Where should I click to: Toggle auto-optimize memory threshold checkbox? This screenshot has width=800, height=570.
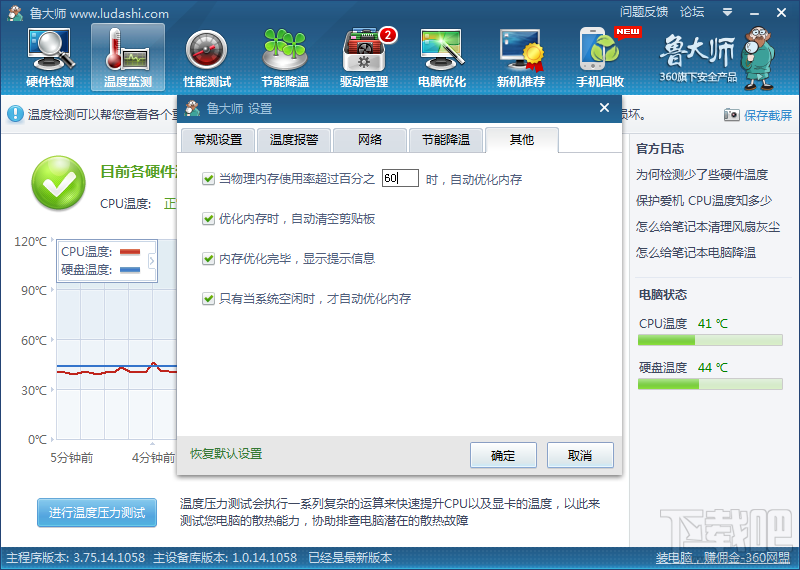click(x=208, y=179)
